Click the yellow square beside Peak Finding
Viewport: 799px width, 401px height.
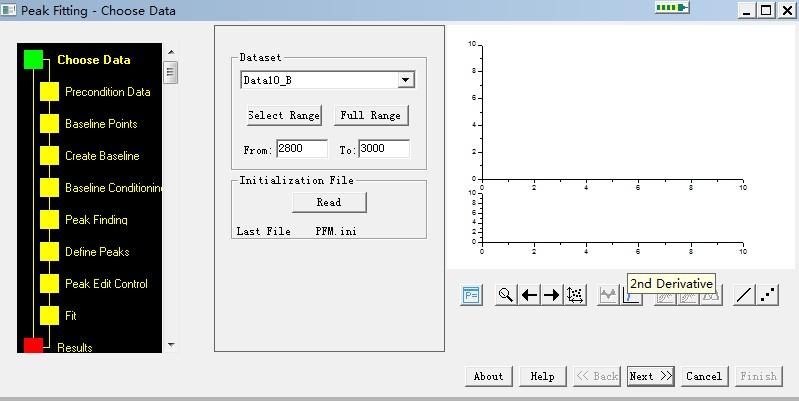[x=49, y=220]
